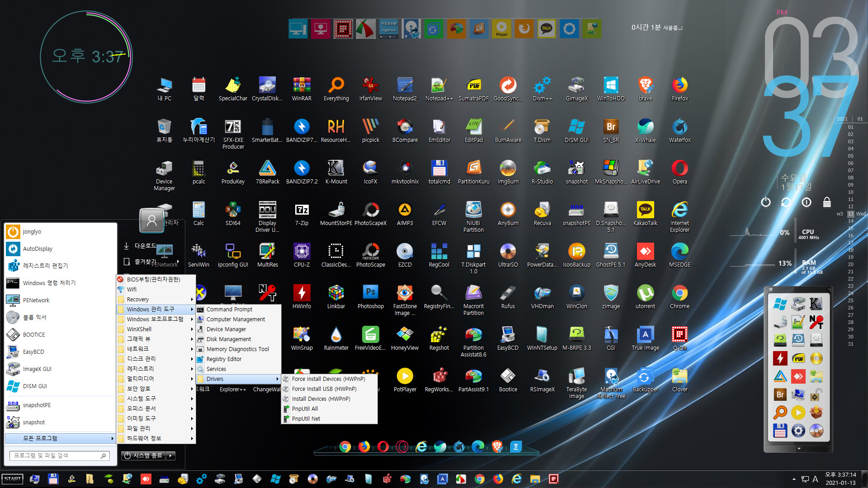Open AnyDesk desktop icon

pos(645,255)
